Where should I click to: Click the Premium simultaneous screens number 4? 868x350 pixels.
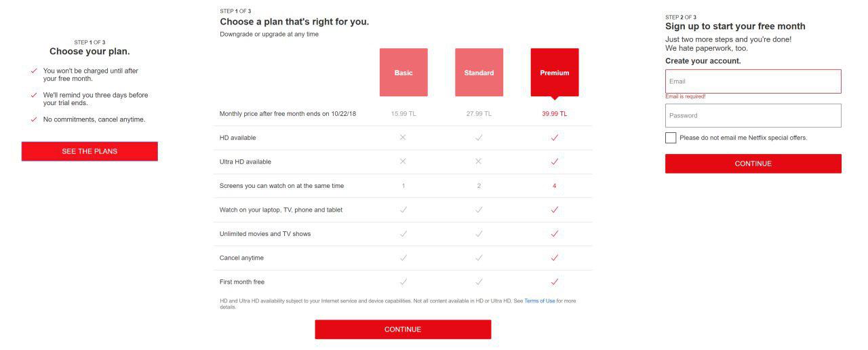click(555, 186)
